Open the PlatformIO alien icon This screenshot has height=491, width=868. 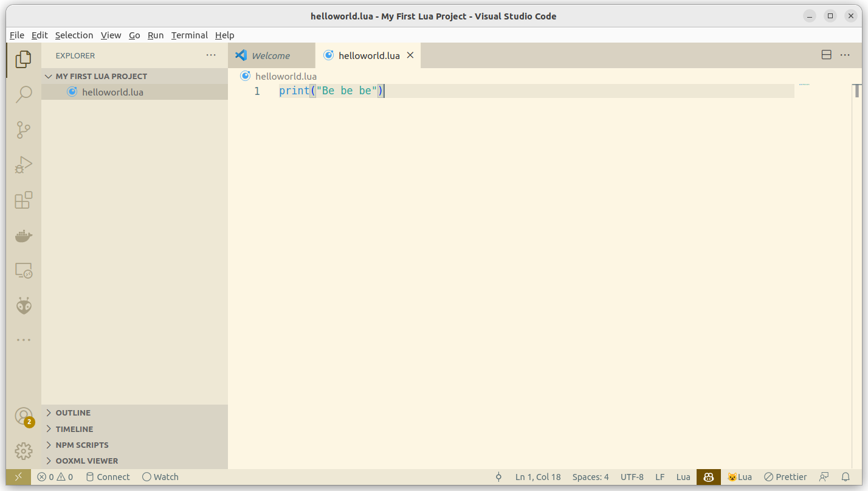tap(24, 306)
